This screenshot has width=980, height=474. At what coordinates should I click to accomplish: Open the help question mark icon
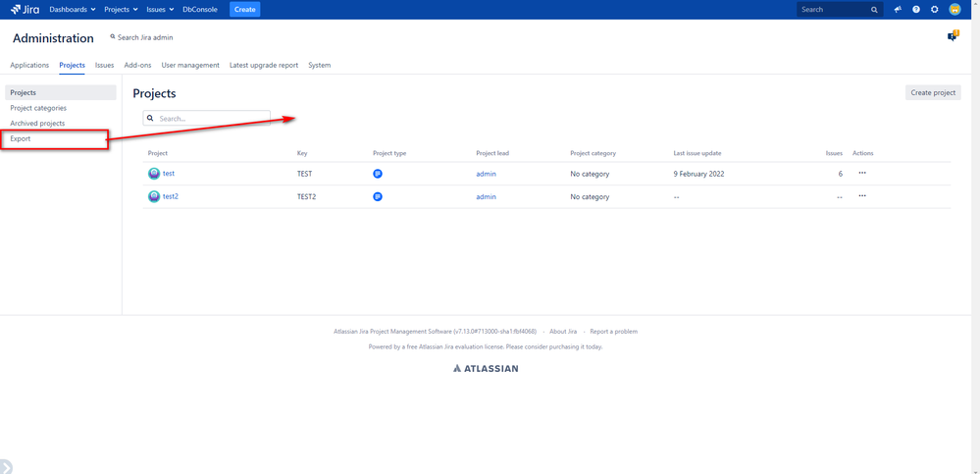(915, 10)
